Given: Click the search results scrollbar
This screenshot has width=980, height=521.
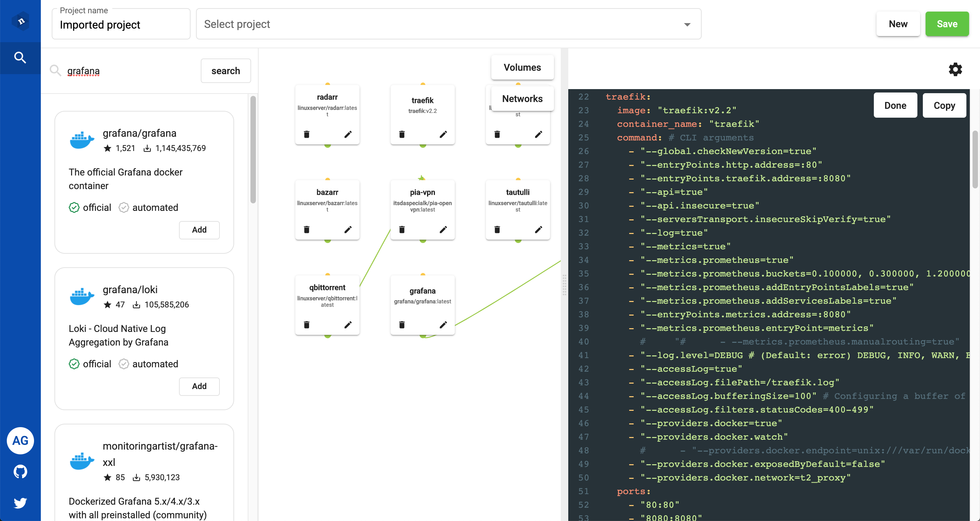Looking at the screenshot, I should click(253, 149).
